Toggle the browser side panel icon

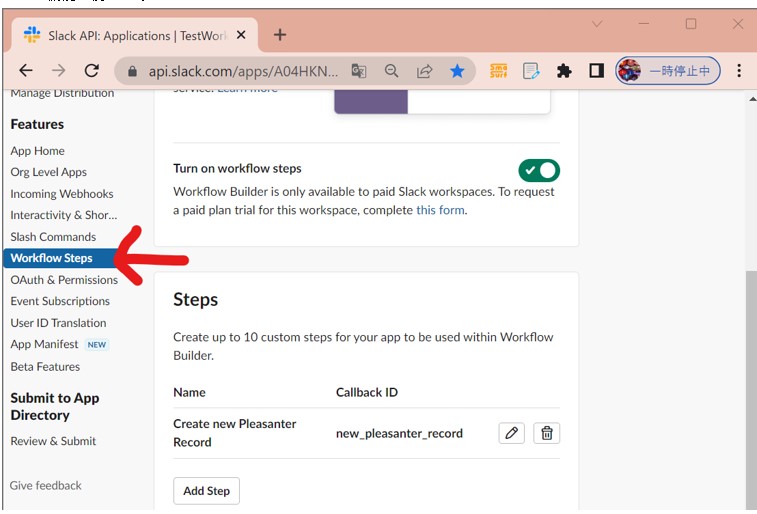click(x=596, y=71)
